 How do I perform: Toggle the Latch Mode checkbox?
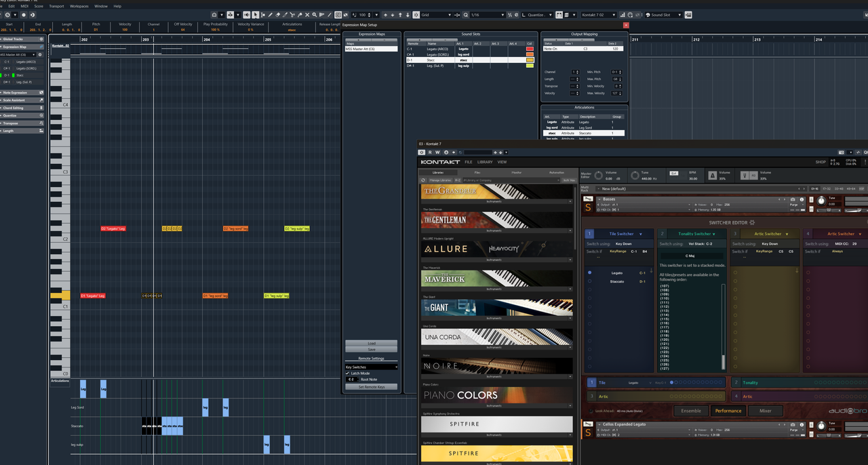pyautogui.click(x=347, y=373)
